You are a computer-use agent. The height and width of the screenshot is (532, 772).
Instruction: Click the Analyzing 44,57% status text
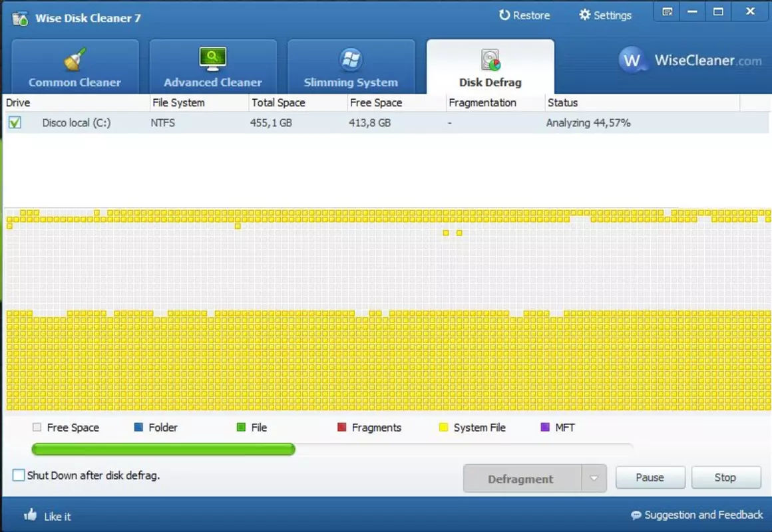tap(588, 122)
